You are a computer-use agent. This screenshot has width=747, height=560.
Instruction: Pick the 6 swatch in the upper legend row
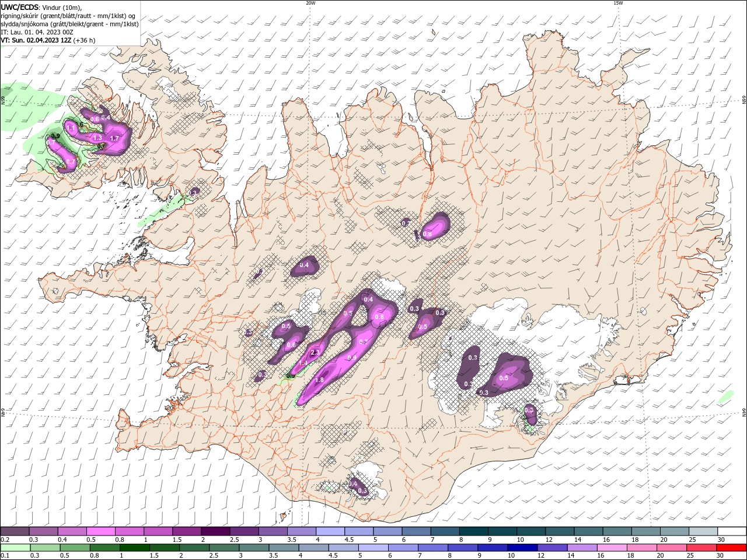416,531
